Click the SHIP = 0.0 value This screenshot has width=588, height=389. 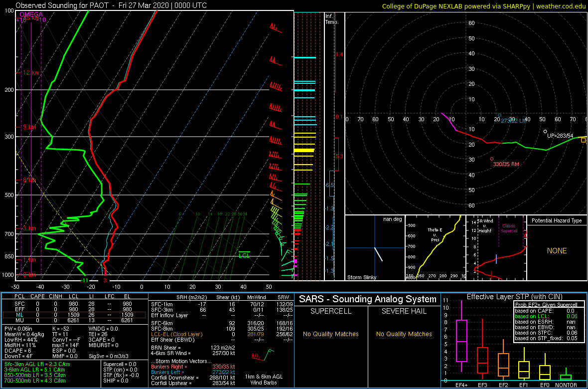click(116, 381)
